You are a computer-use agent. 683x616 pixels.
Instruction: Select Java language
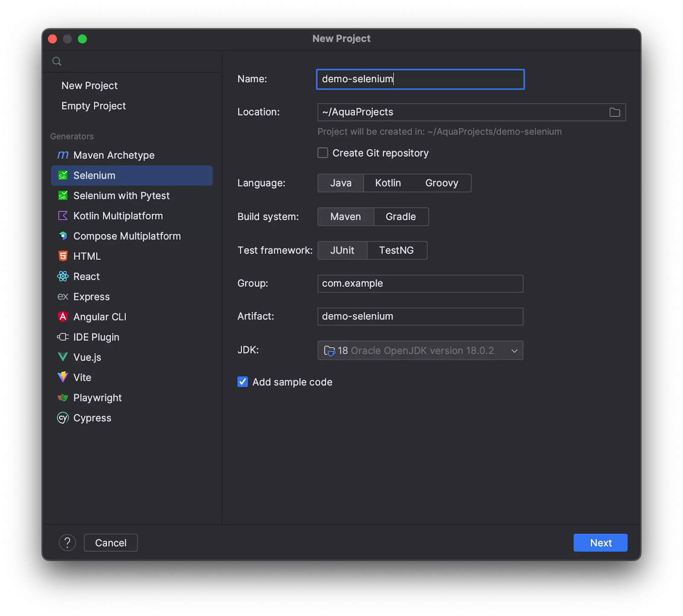click(341, 183)
